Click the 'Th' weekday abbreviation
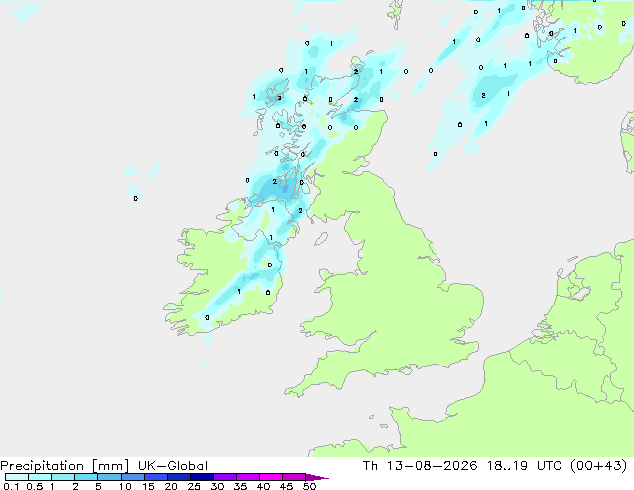Screen dimensions: 634x490 370,466
